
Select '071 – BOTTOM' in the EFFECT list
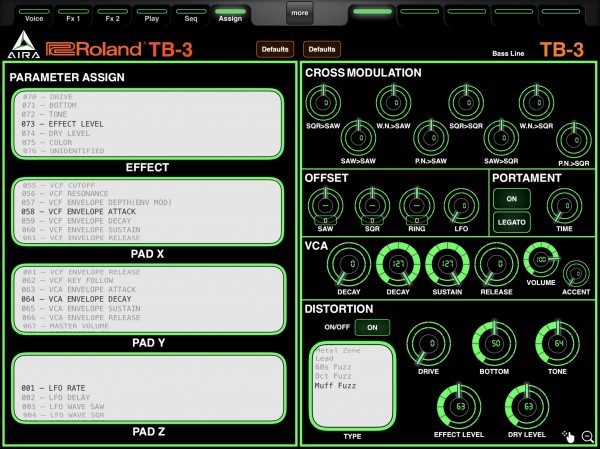tap(49, 105)
